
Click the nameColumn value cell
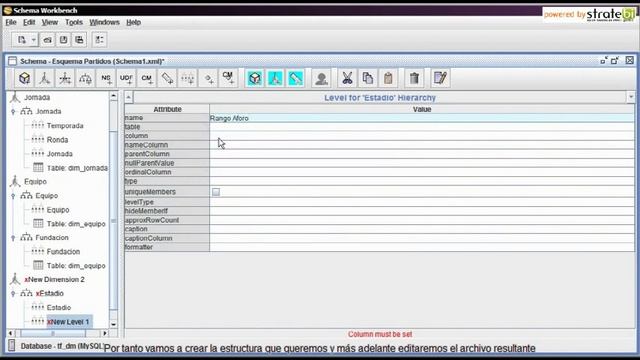422,145
